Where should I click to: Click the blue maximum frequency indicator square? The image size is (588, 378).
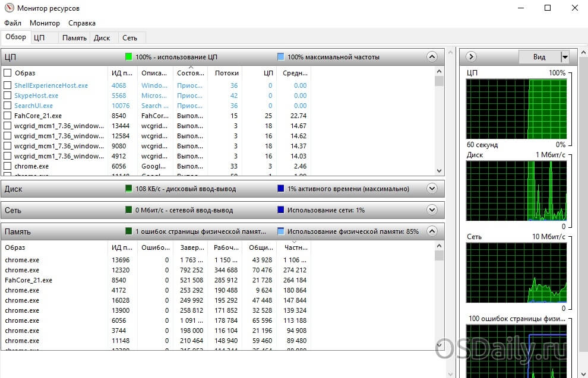tap(280, 57)
